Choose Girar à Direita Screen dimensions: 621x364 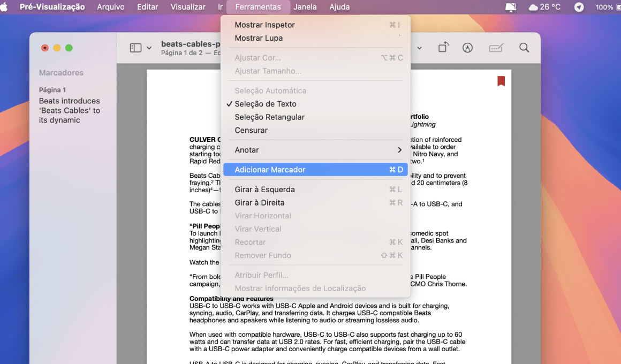click(x=316, y=203)
